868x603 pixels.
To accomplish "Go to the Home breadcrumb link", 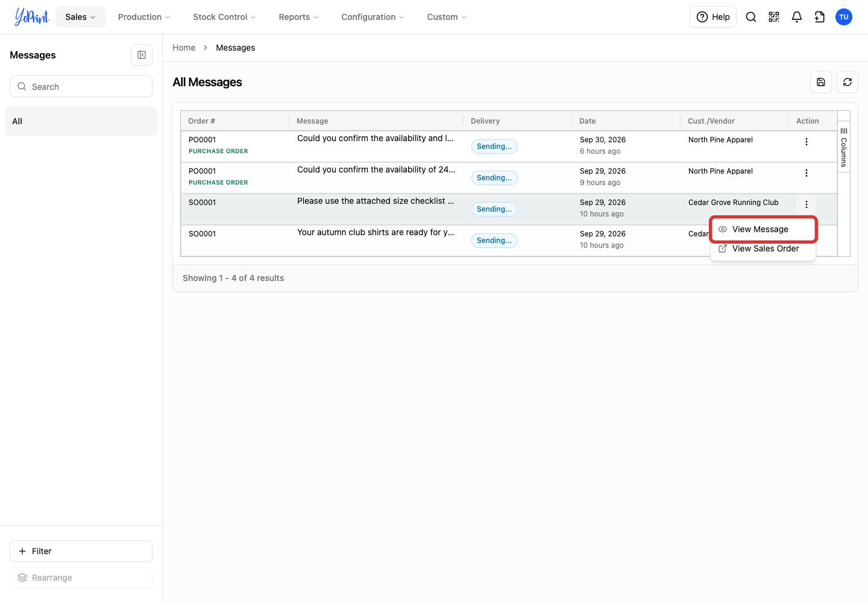I will (x=184, y=48).
